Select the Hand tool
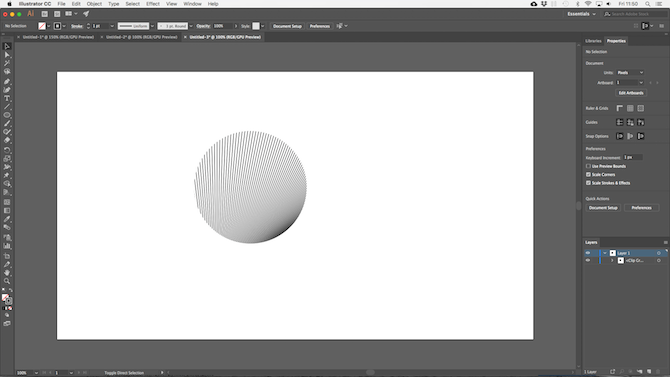Image resolution: width=670 pixels, height=377 pixels. click(7, 273)
